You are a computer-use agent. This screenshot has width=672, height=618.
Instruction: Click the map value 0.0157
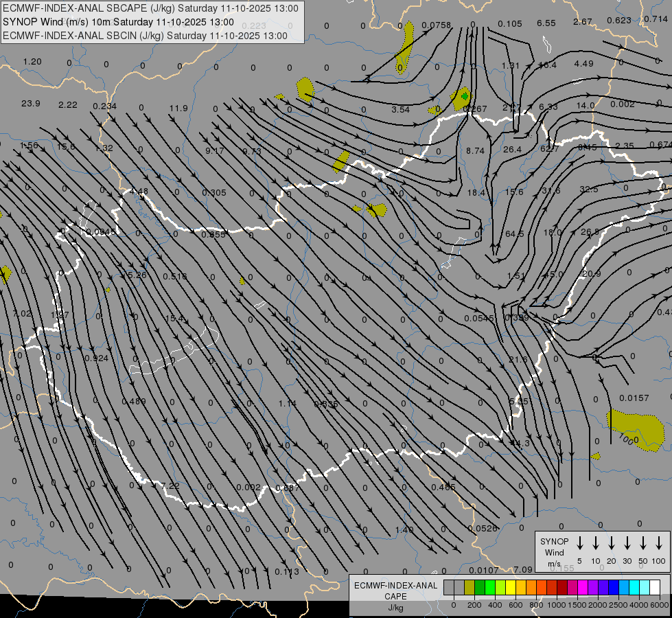(634, 398)
